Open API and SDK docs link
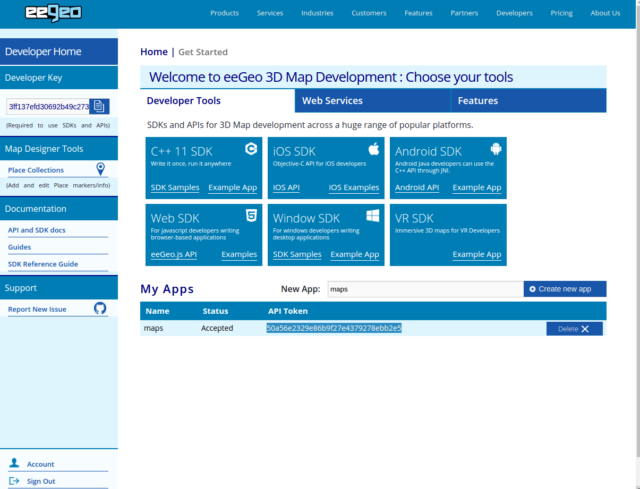This screenshot has height=489, width=640. pyautogui.click(x=36, y=231)
